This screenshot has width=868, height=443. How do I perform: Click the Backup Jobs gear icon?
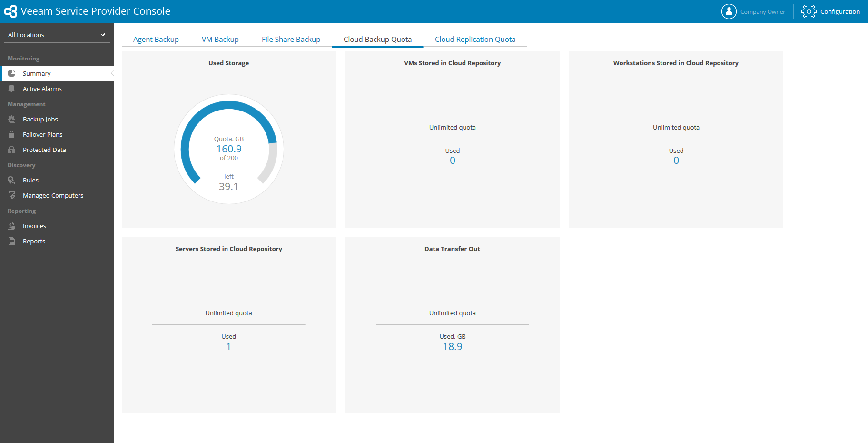[11, 119]
